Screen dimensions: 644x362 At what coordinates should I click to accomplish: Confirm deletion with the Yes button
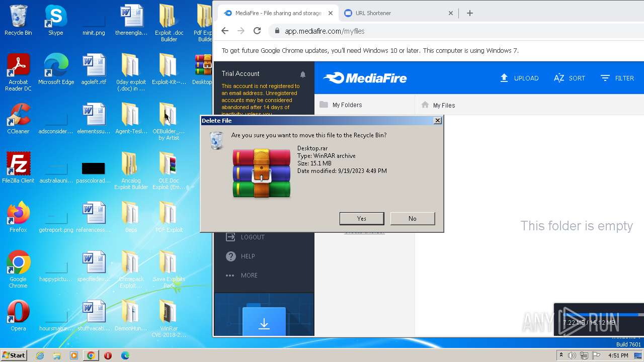(362, 218)
